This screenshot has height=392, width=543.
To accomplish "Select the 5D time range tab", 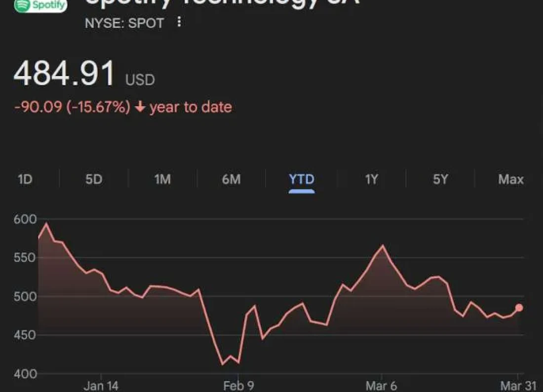I will [x=94, y=179].
